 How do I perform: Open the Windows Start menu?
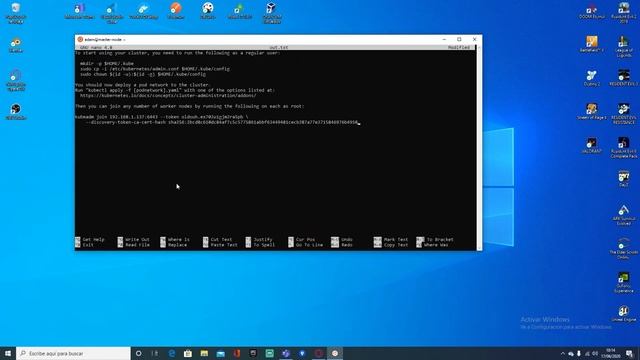tap(8, 353)
